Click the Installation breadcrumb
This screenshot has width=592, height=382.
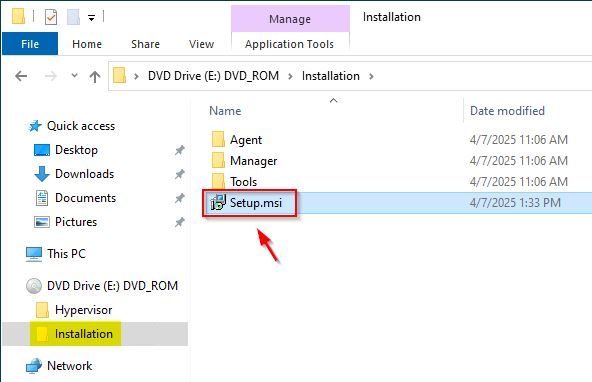click(x=330, y=76)
